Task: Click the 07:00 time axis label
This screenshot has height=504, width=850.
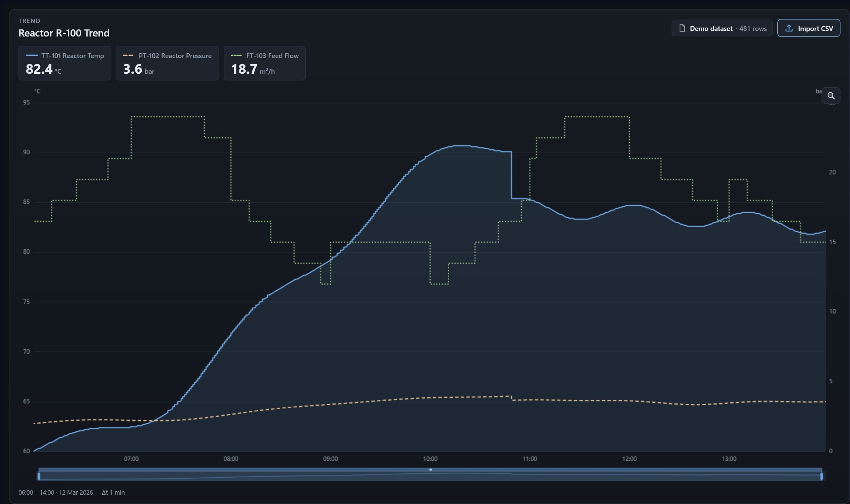Action: [131, 459]
